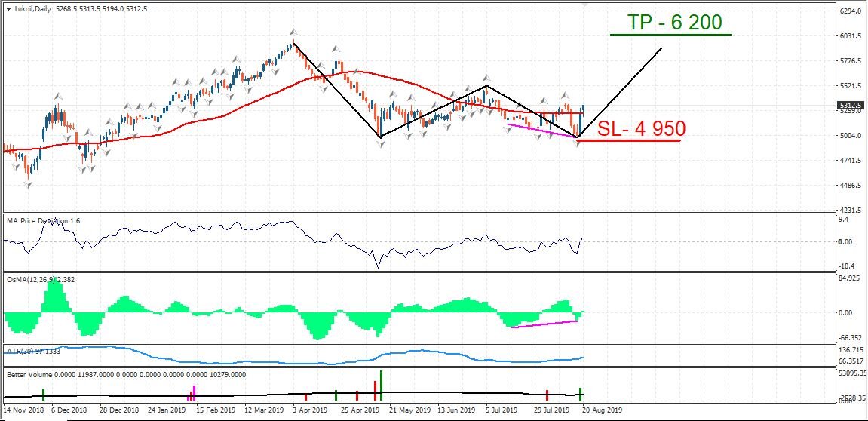The image size is (868, 421).
Task: Click the 20 Aug 2019 date label
Action: click(602, 410)
